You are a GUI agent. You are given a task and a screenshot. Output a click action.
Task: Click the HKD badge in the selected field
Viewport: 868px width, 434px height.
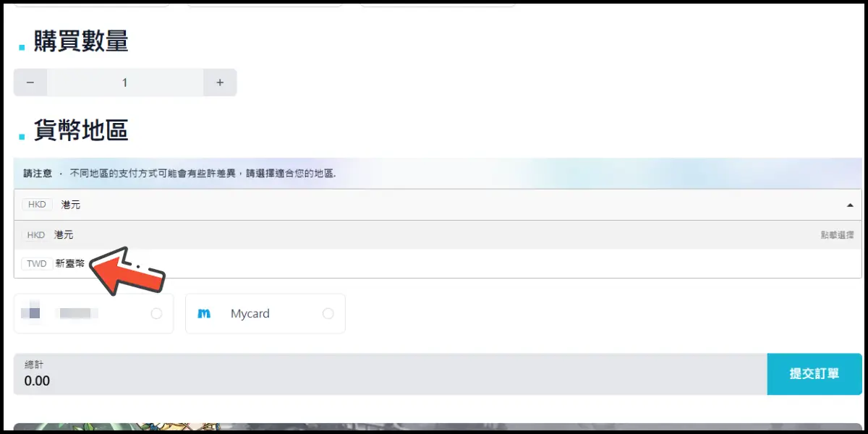coord(37,205)
